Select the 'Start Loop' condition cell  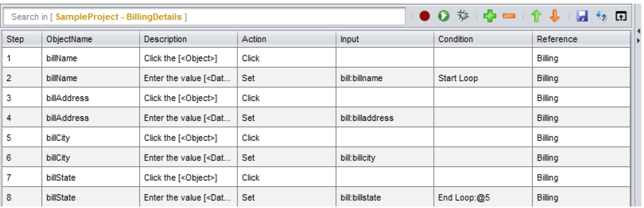pyautogui.click(x=483, y=78)
